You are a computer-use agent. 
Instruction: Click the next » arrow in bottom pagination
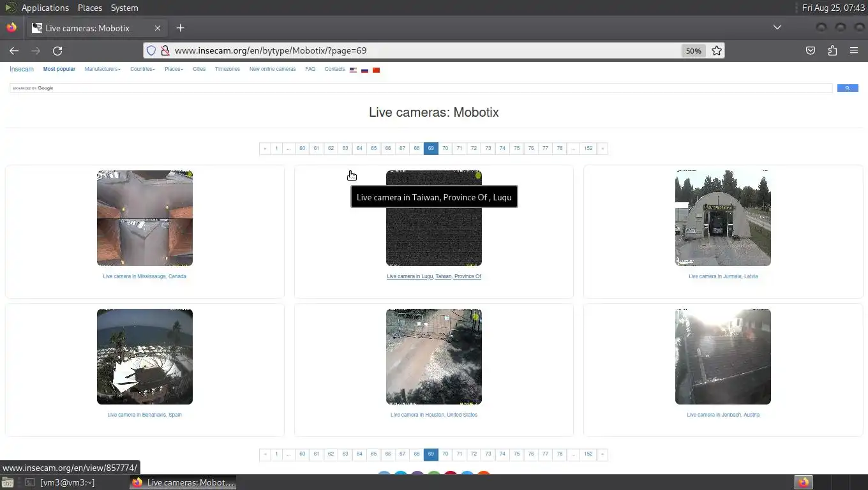(x=602, y=454)
